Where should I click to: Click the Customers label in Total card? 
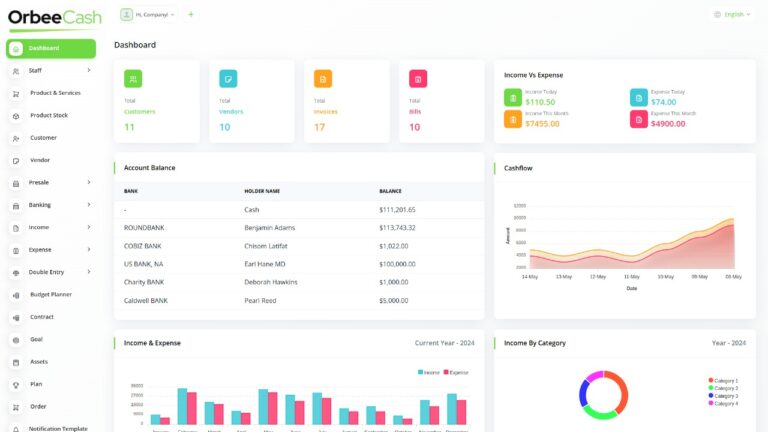(140, 112)
